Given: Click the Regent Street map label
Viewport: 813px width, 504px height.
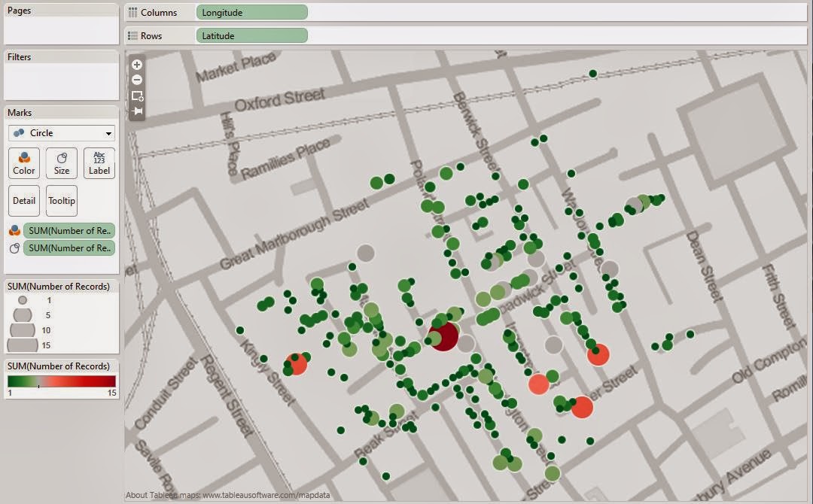Looking at the screenshot, I should 227,396.
